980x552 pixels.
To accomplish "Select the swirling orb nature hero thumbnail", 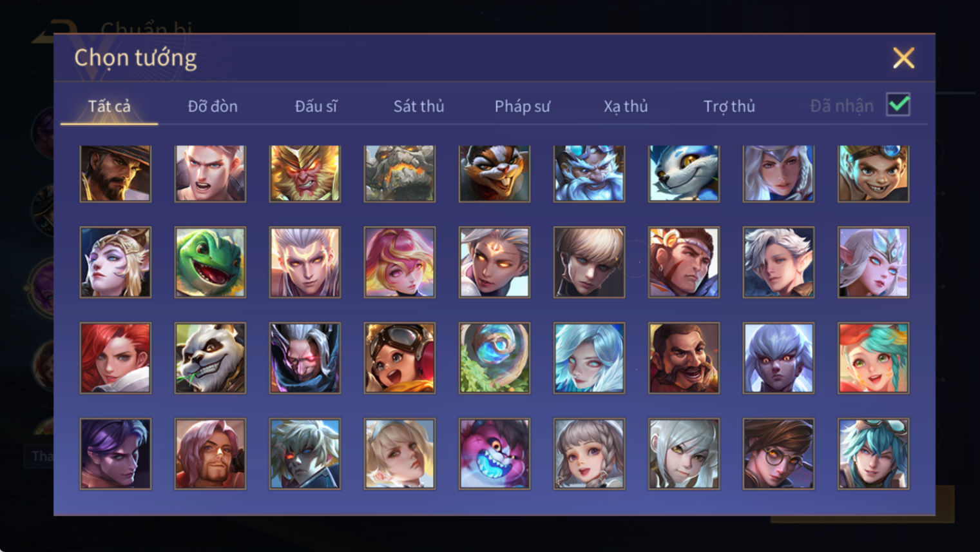I will click(x=494, y=358).
